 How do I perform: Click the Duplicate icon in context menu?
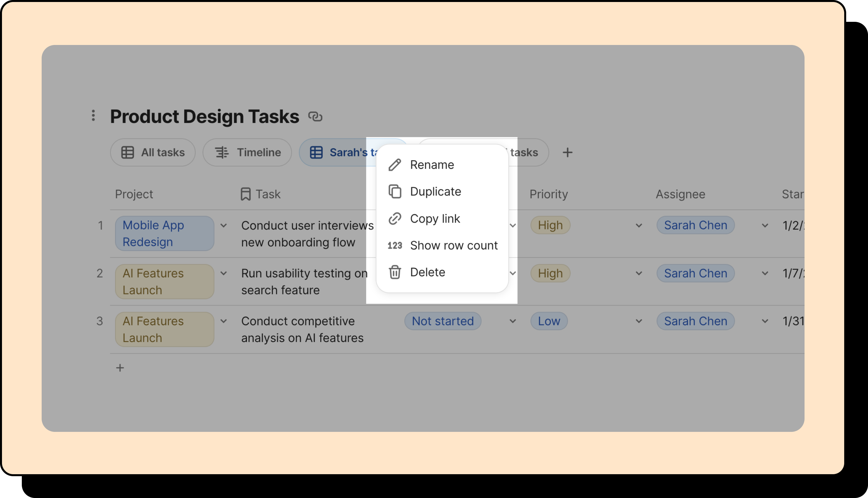click(395, 191)
